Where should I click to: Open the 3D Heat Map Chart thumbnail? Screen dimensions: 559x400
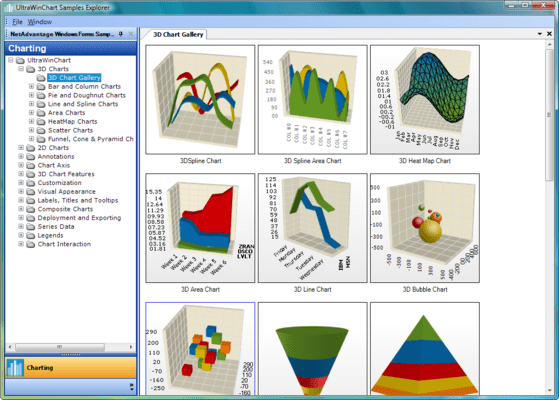tap(425, 100)
